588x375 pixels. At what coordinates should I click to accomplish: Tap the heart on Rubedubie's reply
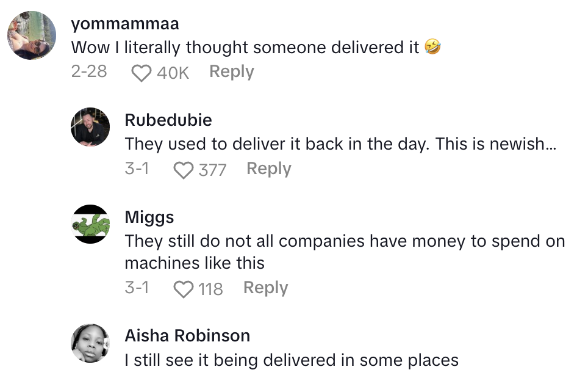[184, 170]
